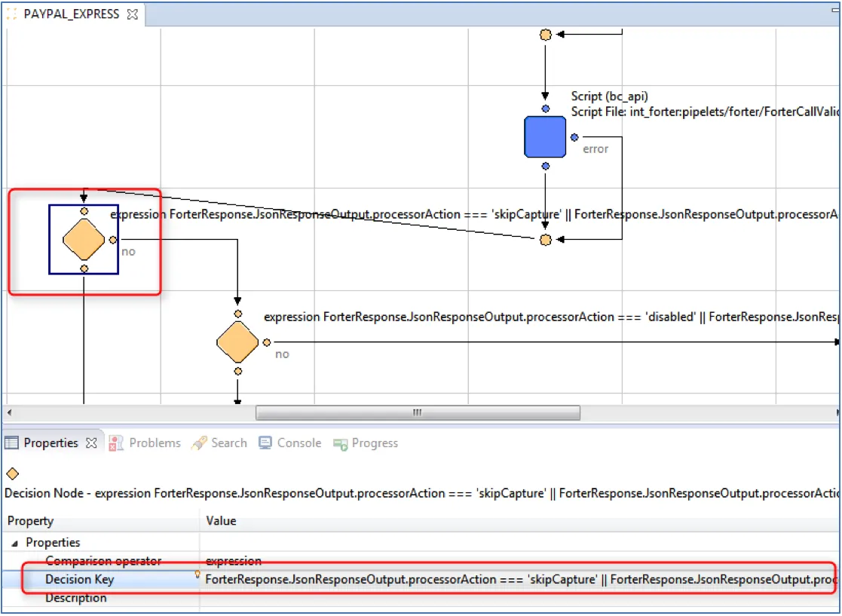
Task: Click the Search view flashlight icon
Action: point(199,443)
